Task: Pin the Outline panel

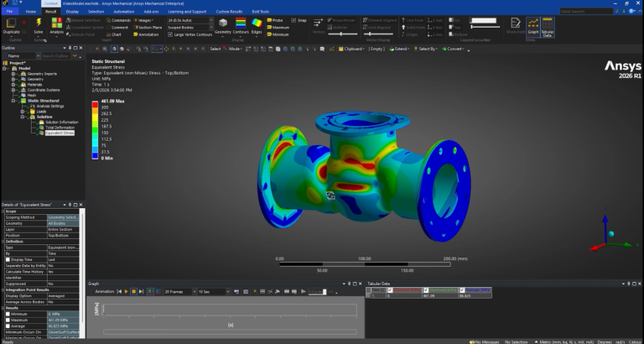Action: click(x=70, y=48)
